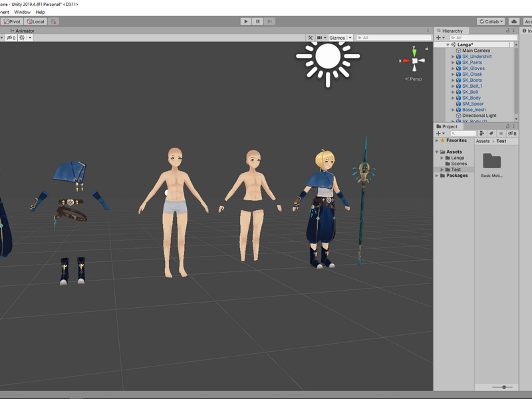The width and height of the screenshot is (532, 399).
Task: Click the Hierarchy search field
Action: 483,38
